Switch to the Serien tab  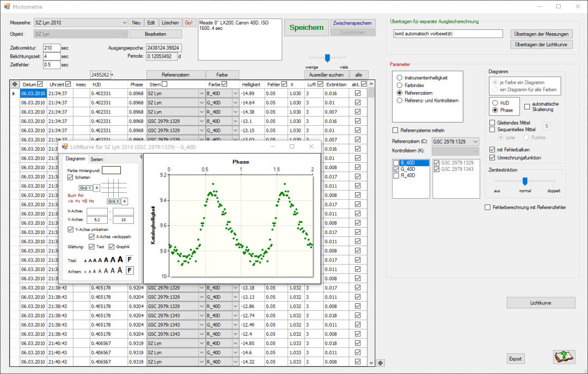click(97, 159)
